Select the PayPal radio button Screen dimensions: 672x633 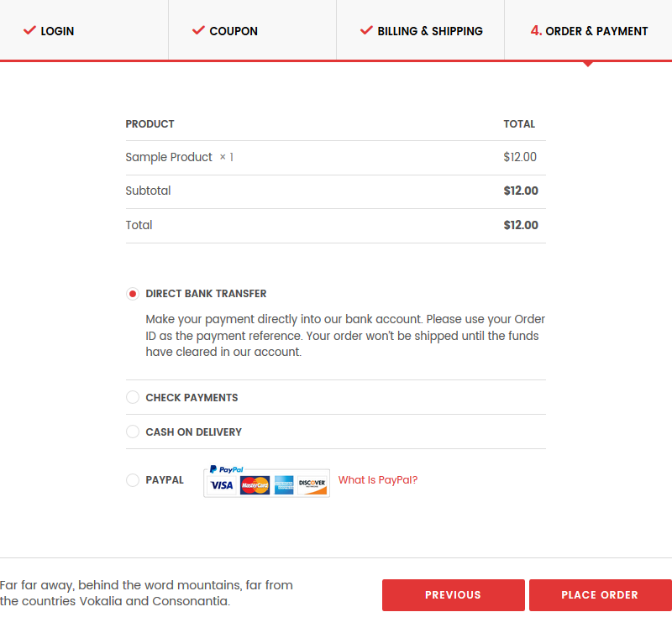point(133,480)
